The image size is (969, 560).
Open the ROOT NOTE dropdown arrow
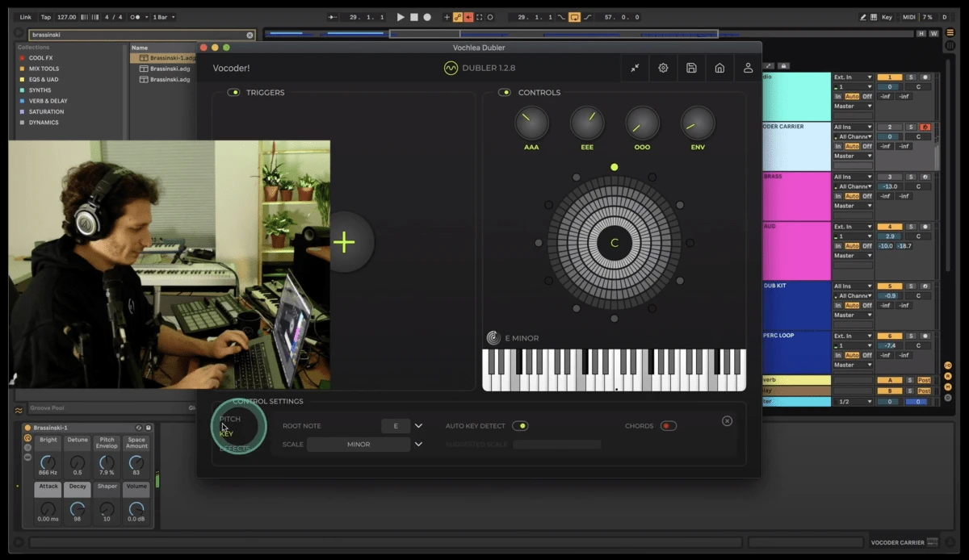[x=418, y=426]
